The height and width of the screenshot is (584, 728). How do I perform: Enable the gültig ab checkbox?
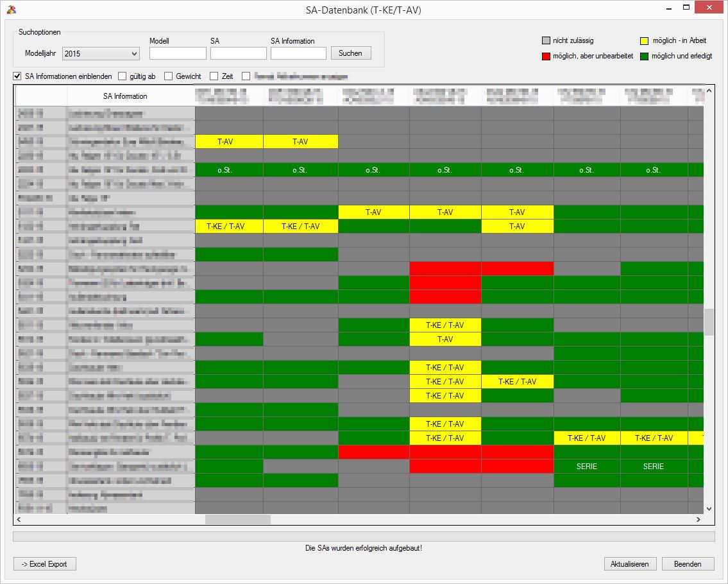(x=123, y=76)
